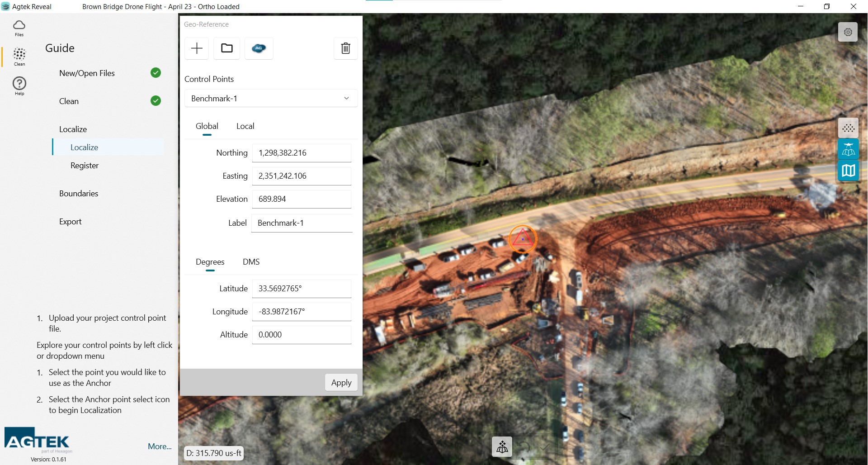Screen dimensions: 868x465
Task: Open control point file via folder icon
Action: 227,48
